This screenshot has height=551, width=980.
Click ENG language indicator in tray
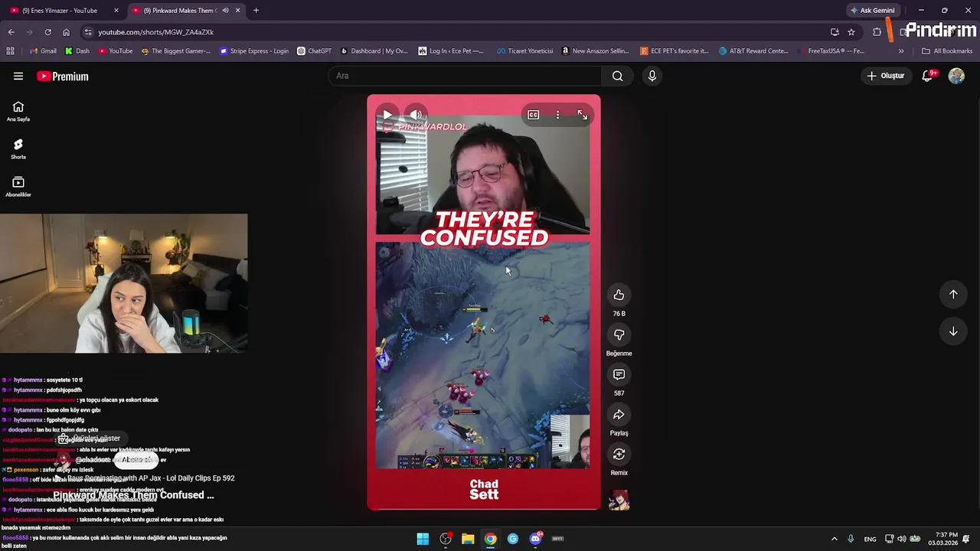point(870,539)
